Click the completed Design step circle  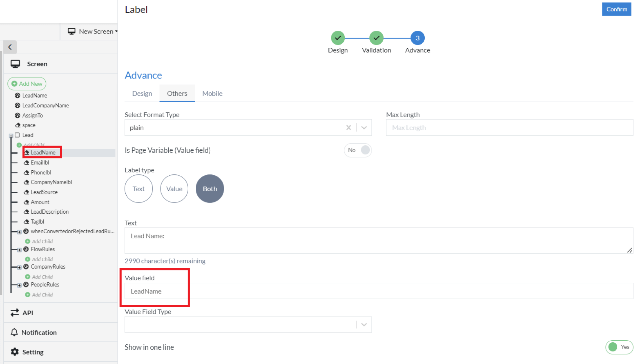click(338, 38)
